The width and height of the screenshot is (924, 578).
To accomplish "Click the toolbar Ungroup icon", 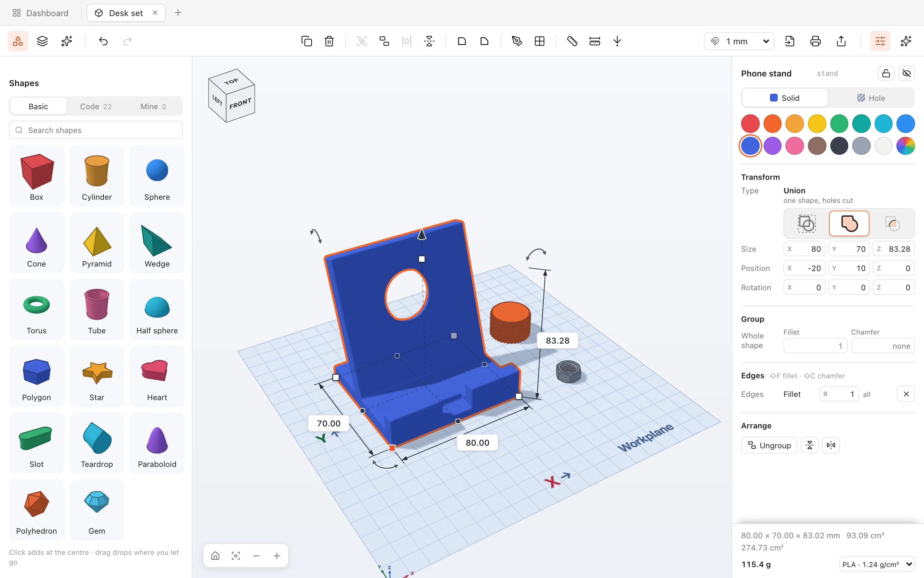I will (384, 41).
